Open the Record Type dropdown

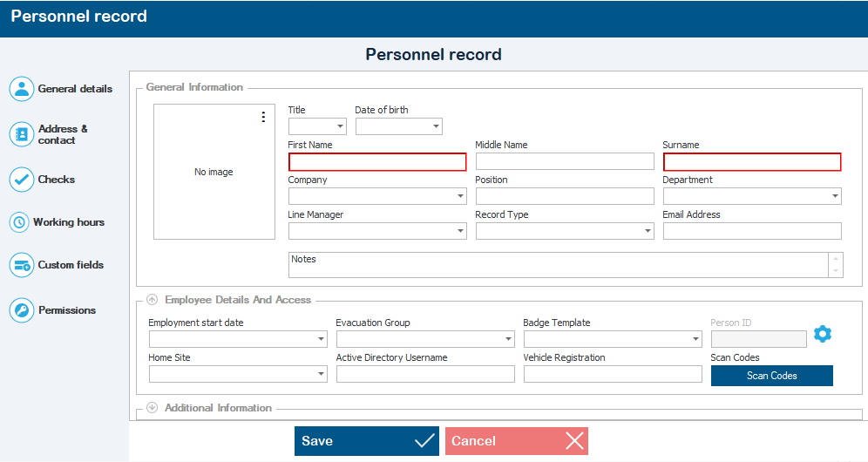pos(648,231)
